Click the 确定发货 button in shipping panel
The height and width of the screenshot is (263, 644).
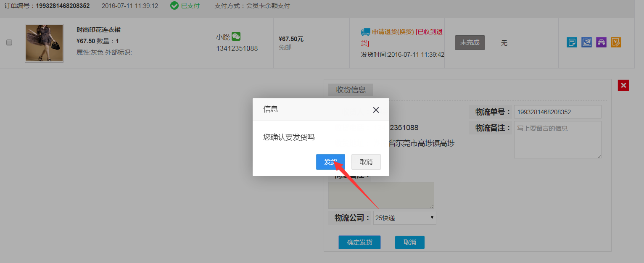point(359,242)
